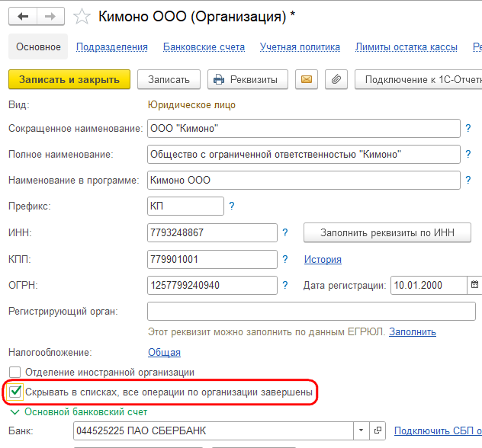The height and width of the screenshot is (448, 482).
Task: Show help for the Префикс field
Action: pyautogui.click(x=232, y=206)
